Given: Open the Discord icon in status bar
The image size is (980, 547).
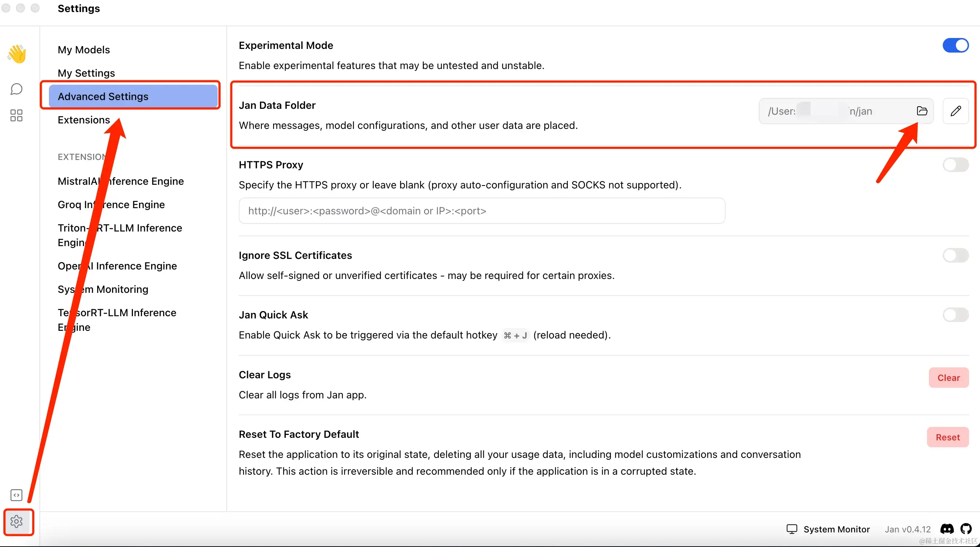Looking at the screenshot, I should point(947,529).
